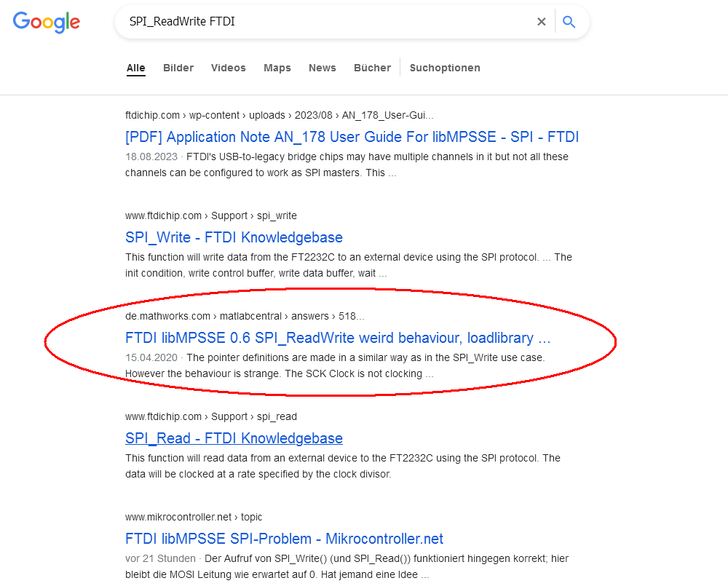This screenshot has width=728, height=586.
Task: Open SPI_Read - FTDI Knowledgebase result
Action: tap(234, 438)
